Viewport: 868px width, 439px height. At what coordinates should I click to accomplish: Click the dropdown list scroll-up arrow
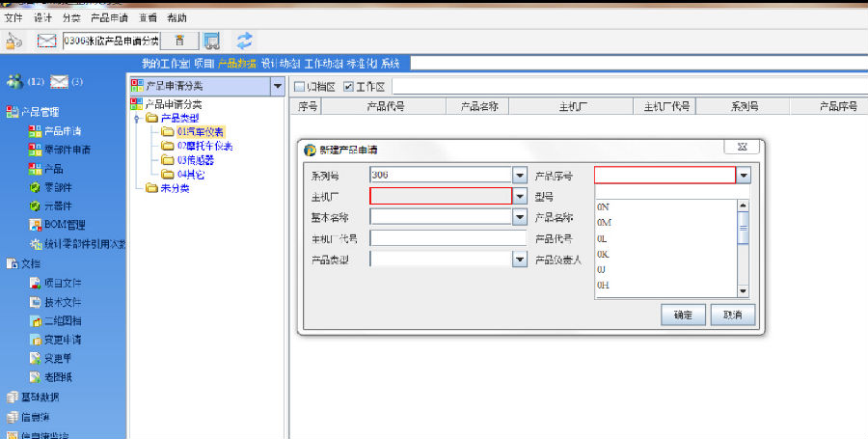pyautogui.click(x=743, y=206)
